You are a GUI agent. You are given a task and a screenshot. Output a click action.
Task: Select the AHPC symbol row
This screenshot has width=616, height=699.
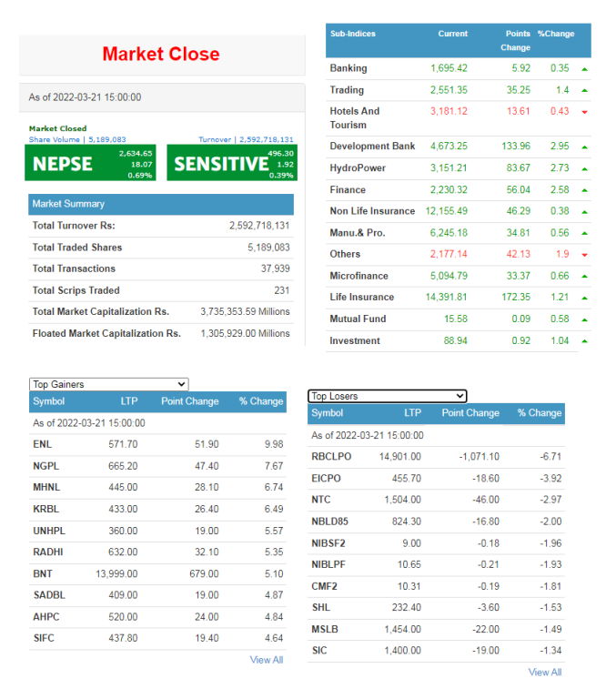coord(157,617)
